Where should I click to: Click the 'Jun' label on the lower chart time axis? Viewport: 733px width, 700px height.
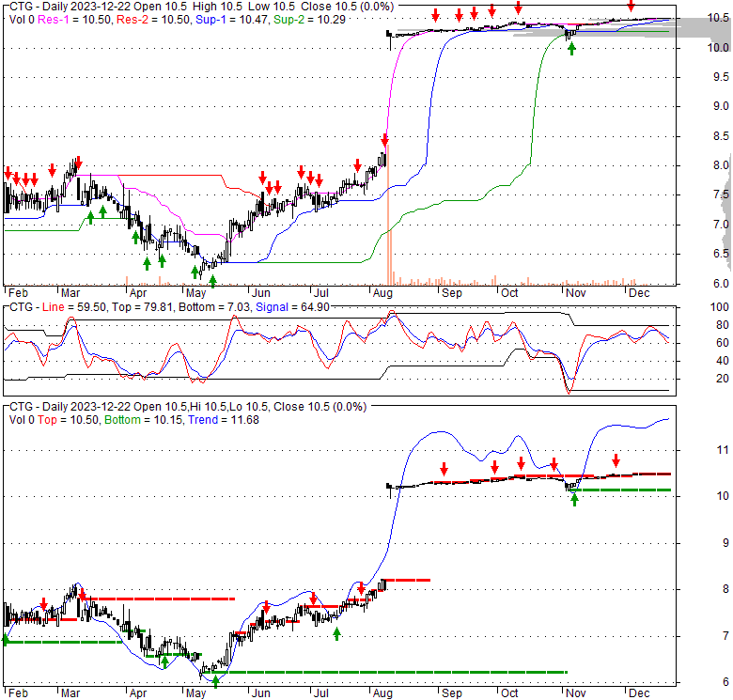tap(261, 693)
